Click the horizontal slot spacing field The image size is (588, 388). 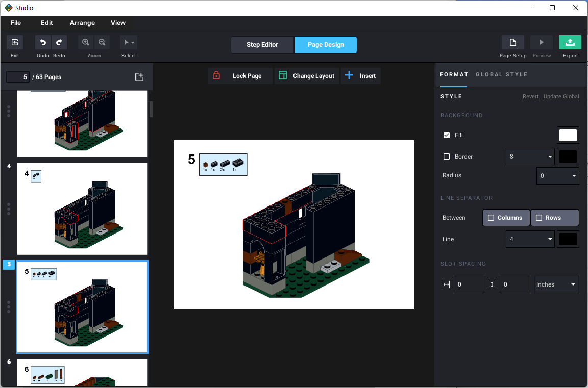[469, 284]
